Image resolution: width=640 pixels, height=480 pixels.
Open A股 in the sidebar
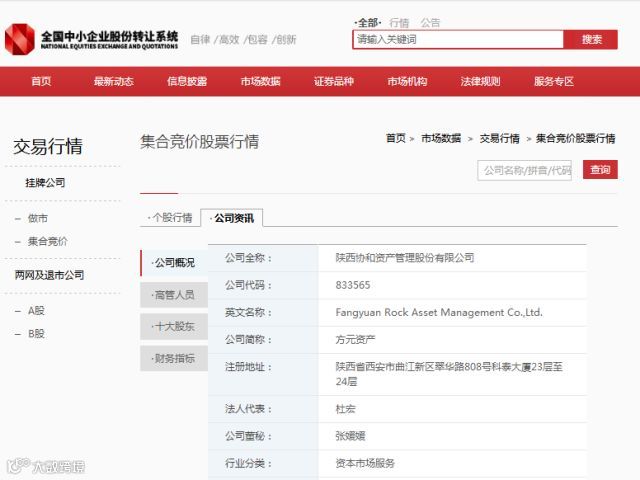coord(36,311)
